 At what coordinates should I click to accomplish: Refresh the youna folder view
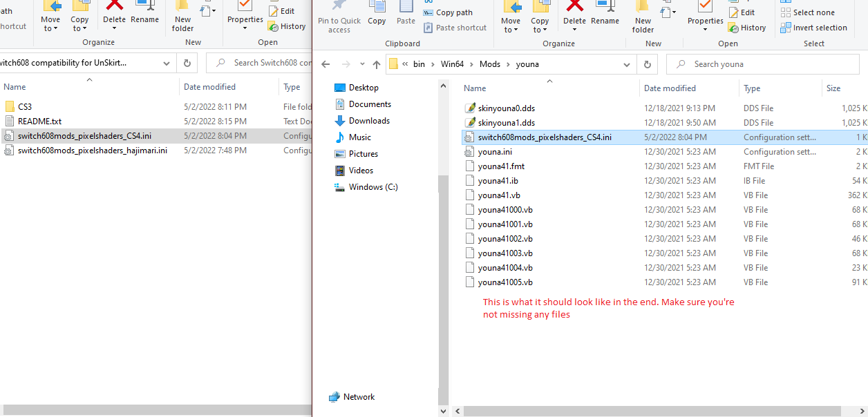click(647, 64)
